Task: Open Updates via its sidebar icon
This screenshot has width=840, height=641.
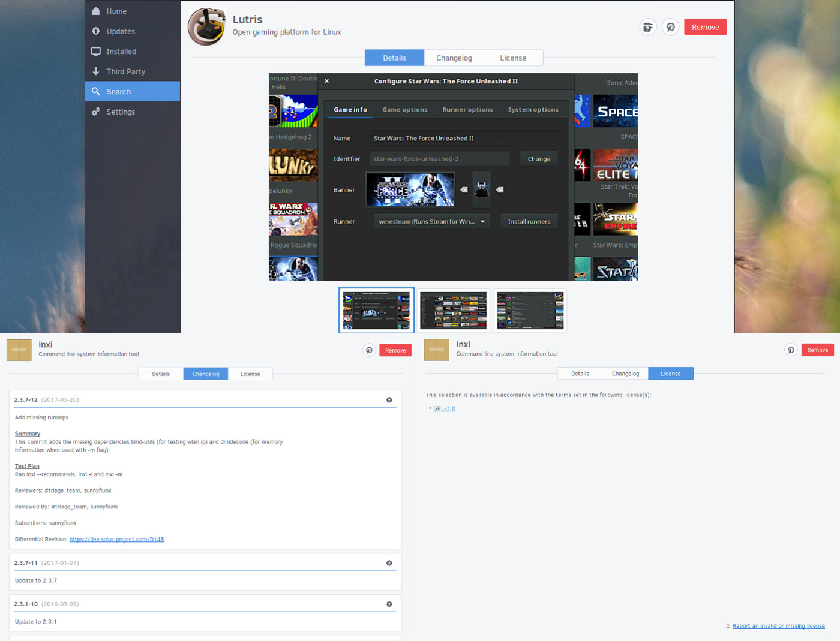Action: pyautogui.click(x=96, y=31)
